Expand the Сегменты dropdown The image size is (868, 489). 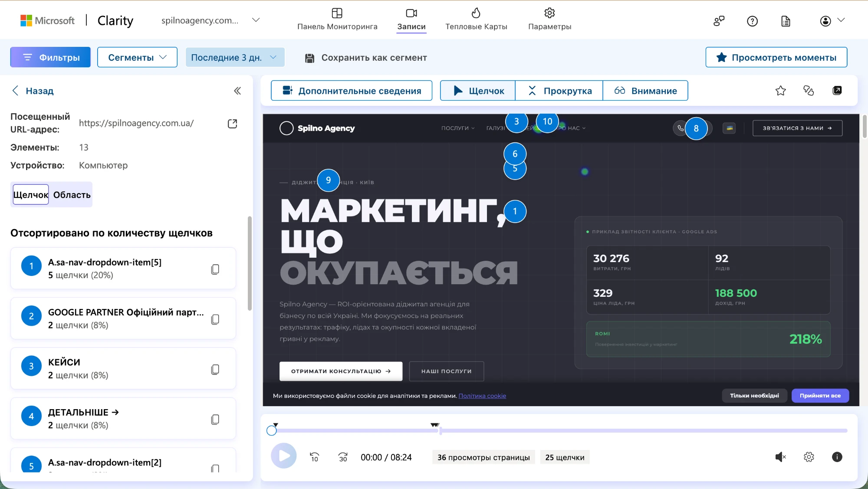pyautogui.click(x=137, y=57)
